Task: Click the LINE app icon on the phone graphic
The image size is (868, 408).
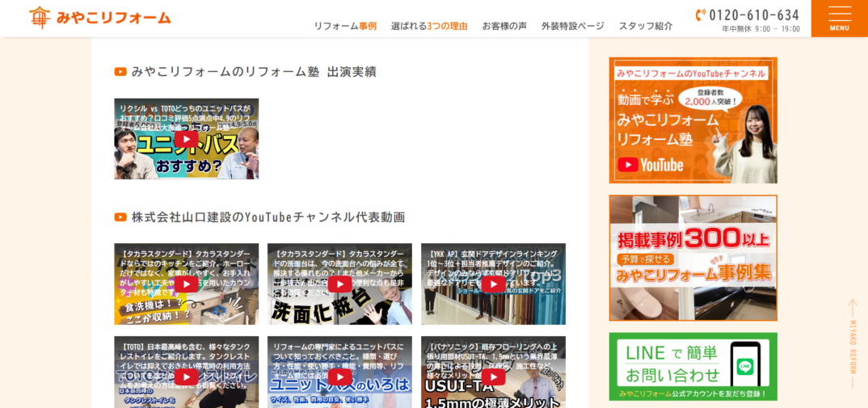Action: [745, 367]
